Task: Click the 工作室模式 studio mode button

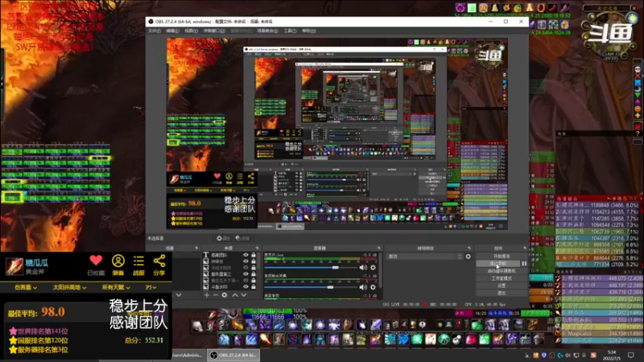Action: (502, 278)
